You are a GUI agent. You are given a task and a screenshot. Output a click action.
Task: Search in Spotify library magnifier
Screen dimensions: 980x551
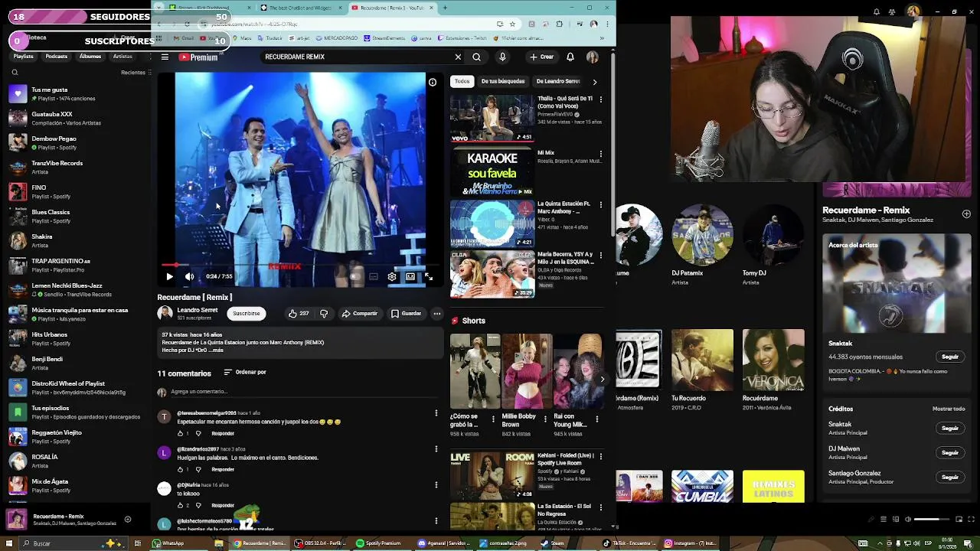pos(15,73)
